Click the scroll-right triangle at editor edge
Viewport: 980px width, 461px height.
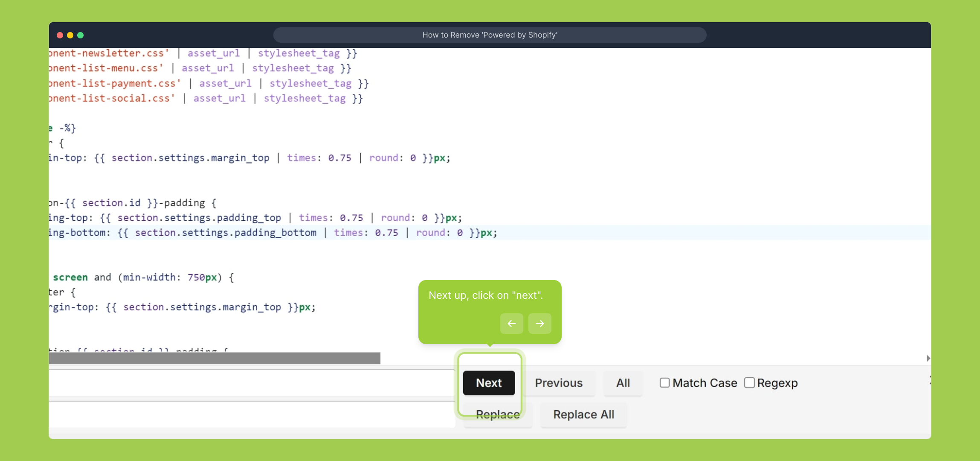(x=928, y=358)
